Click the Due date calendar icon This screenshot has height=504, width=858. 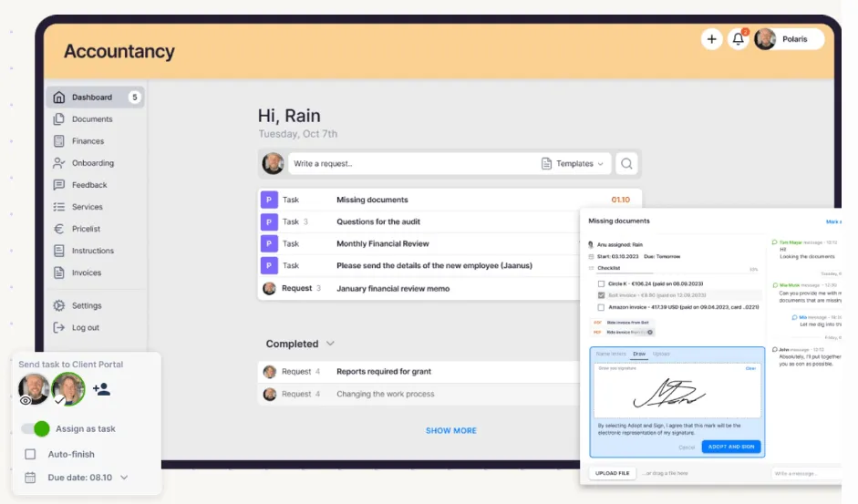click(30, 478)
